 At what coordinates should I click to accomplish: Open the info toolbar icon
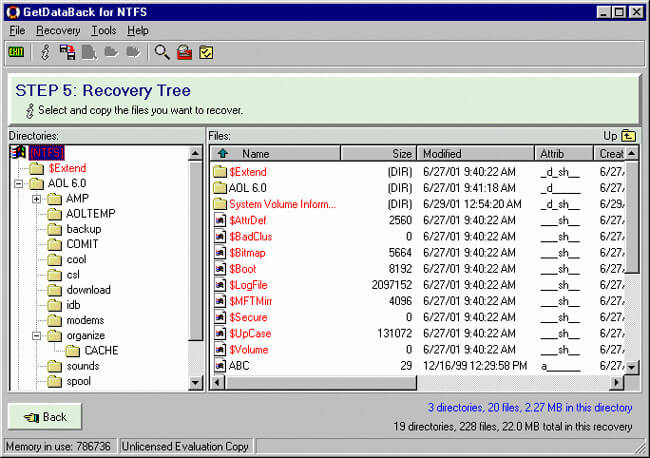point(45,53)
